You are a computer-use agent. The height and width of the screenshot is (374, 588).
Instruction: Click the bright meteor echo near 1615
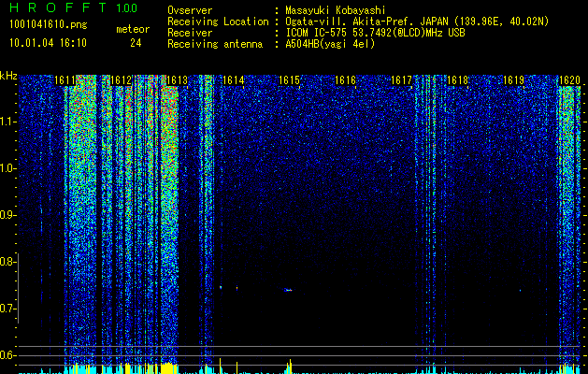click(288, 290)
